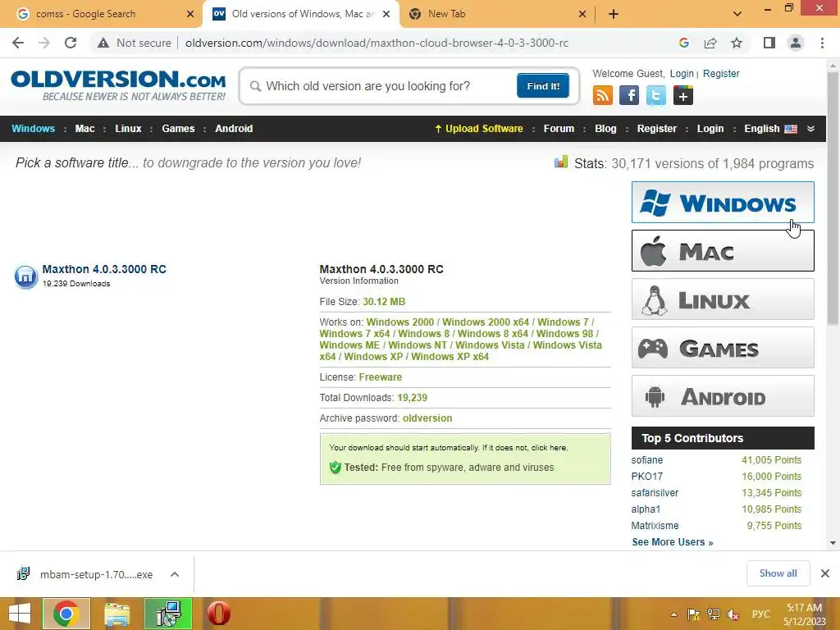Open the Maxthon 4.0.3.3000 RC title link
Viewport: 840px width, 630px height.
pos(104,269)
